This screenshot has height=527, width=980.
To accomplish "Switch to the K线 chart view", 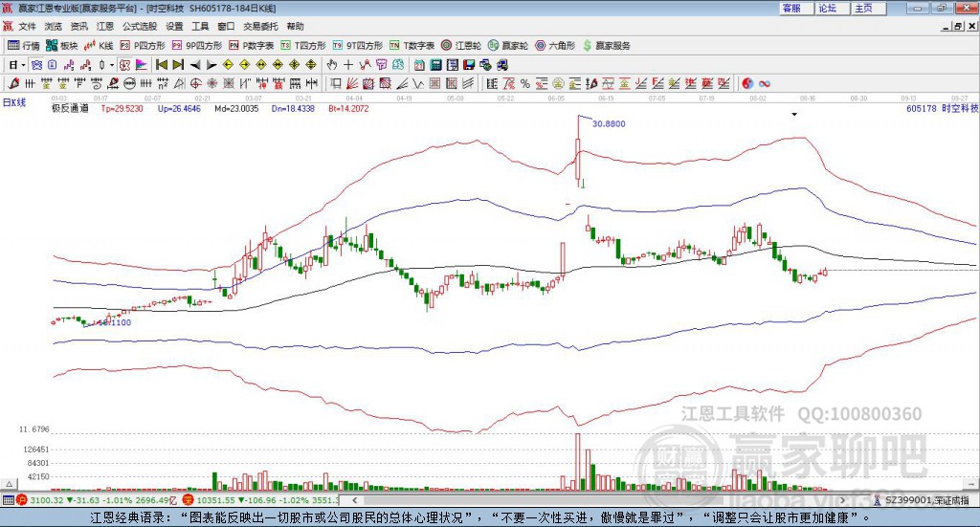I will pos(100,46).
